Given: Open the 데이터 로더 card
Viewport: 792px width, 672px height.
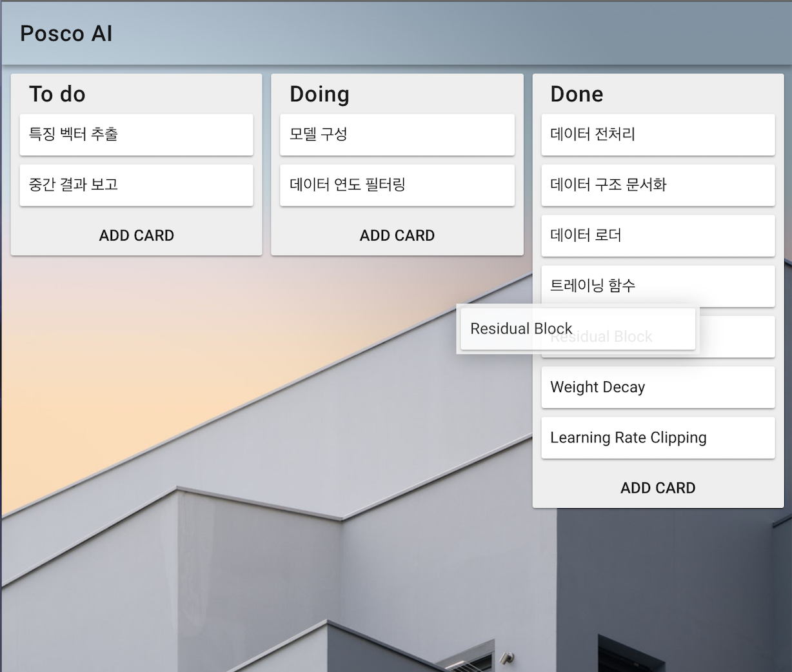Looking at the screenshot, I should [658, 235].
